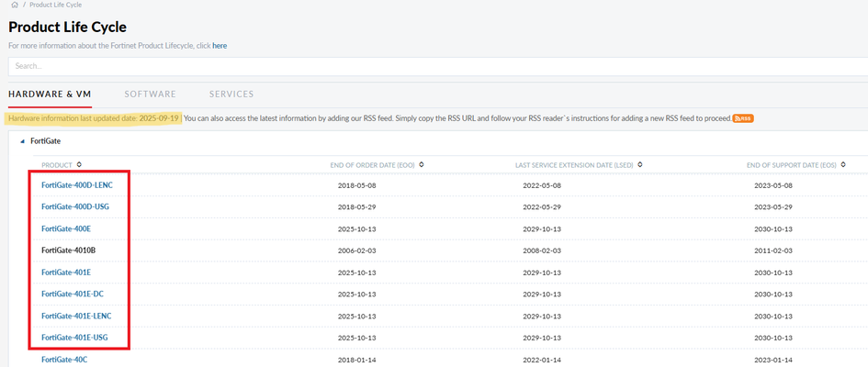Select EOO date in FortiGate-400E row
Viewport: 868px width, 367px height.
[357, 228]
